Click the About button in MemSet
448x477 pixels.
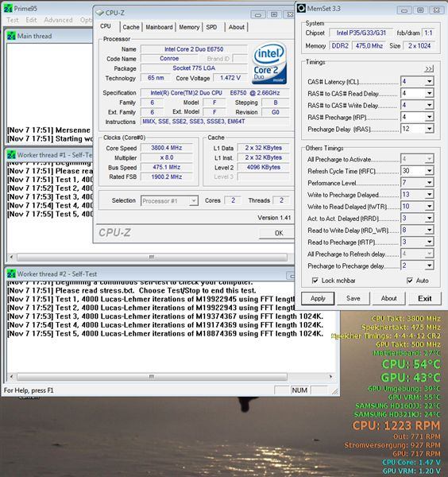[388, 298]
